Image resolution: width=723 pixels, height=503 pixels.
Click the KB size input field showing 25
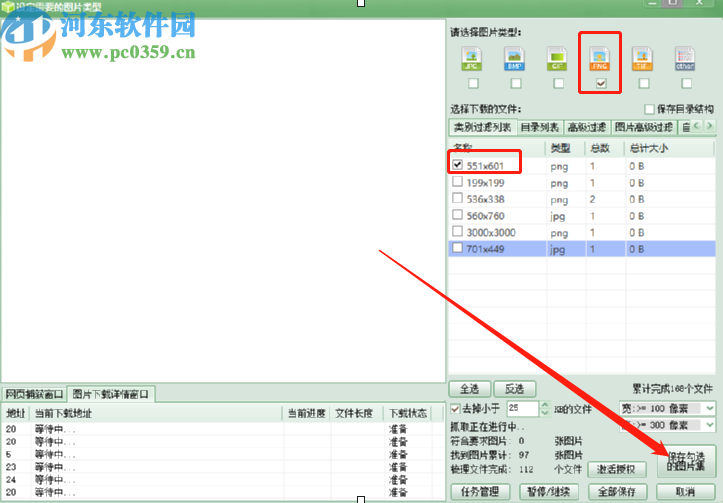coord(523,408)
